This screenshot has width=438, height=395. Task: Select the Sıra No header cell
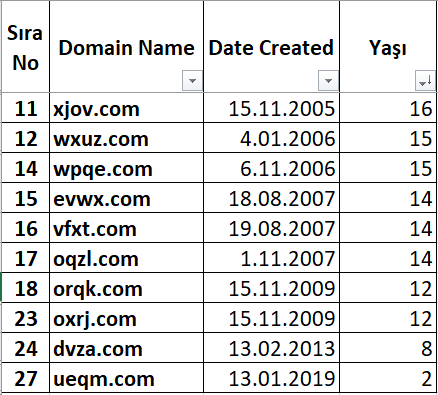(25, 47)
